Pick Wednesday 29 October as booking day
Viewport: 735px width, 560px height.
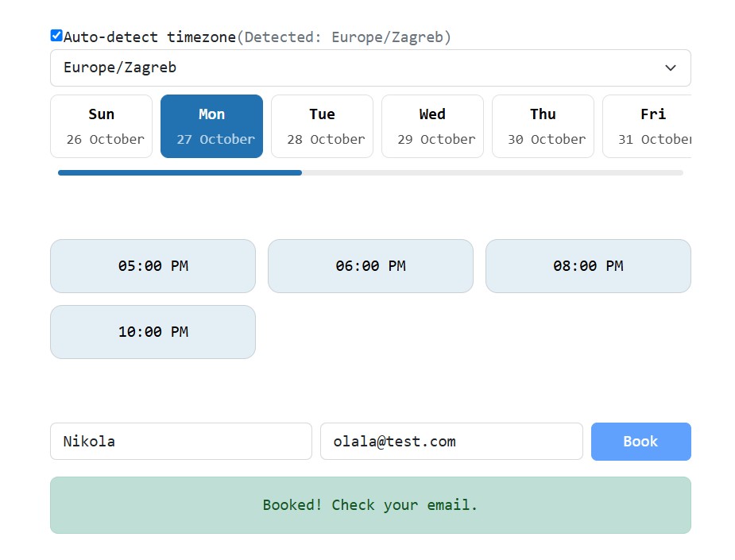point(432,126)
